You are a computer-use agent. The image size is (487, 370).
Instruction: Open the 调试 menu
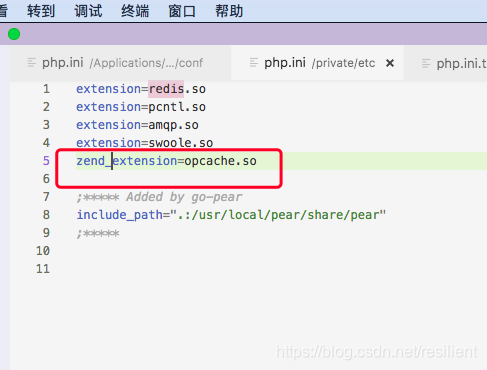pyautogui.click(x=88, y=11)
